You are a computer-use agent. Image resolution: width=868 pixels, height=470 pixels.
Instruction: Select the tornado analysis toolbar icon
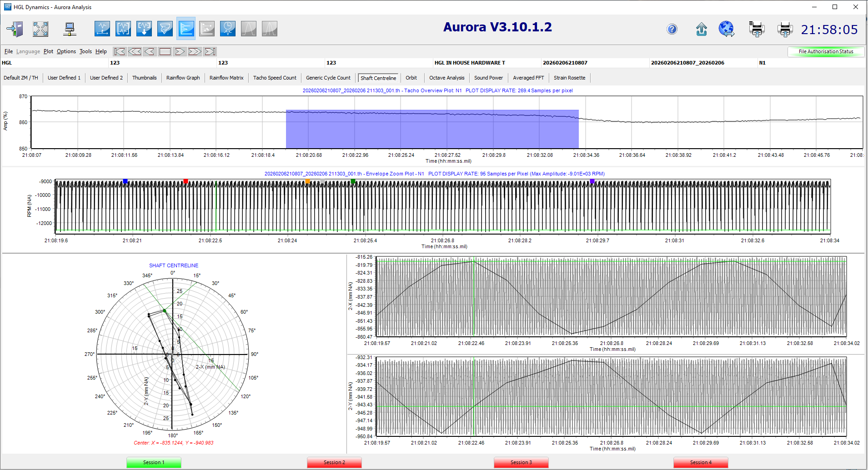click(165, 29)
